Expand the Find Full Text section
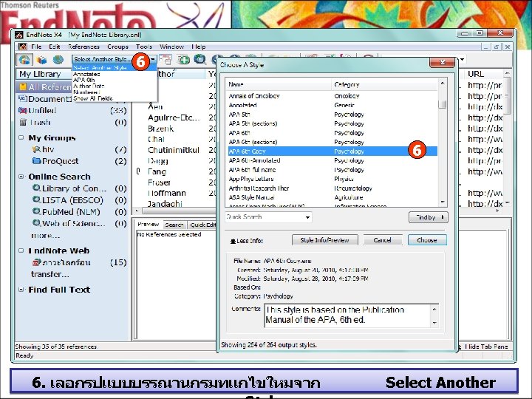 (x=21, y=290)
